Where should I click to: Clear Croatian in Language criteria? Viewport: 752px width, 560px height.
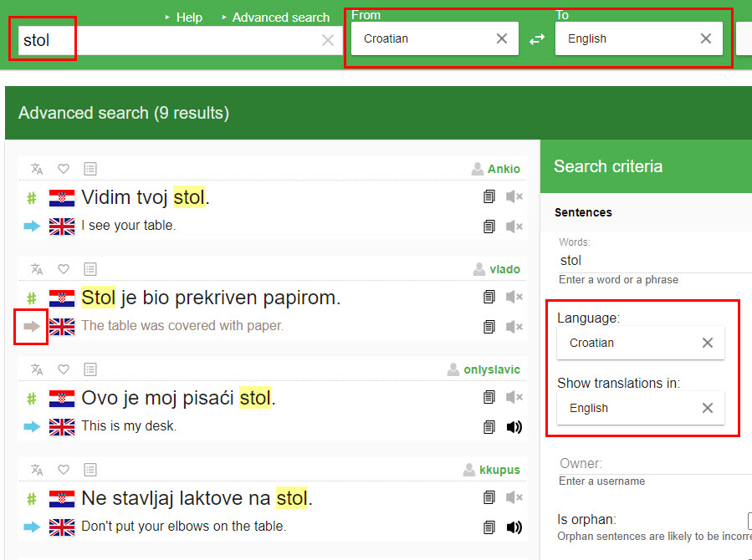point(708,343)
